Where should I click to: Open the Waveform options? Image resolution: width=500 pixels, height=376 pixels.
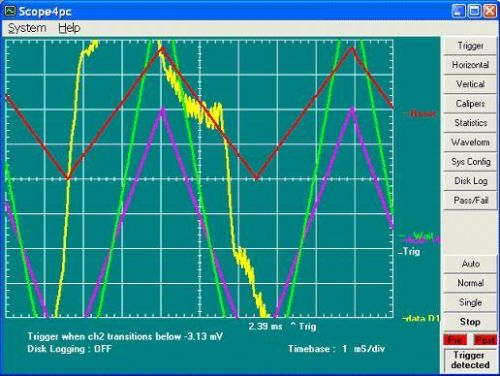(470, 142)
